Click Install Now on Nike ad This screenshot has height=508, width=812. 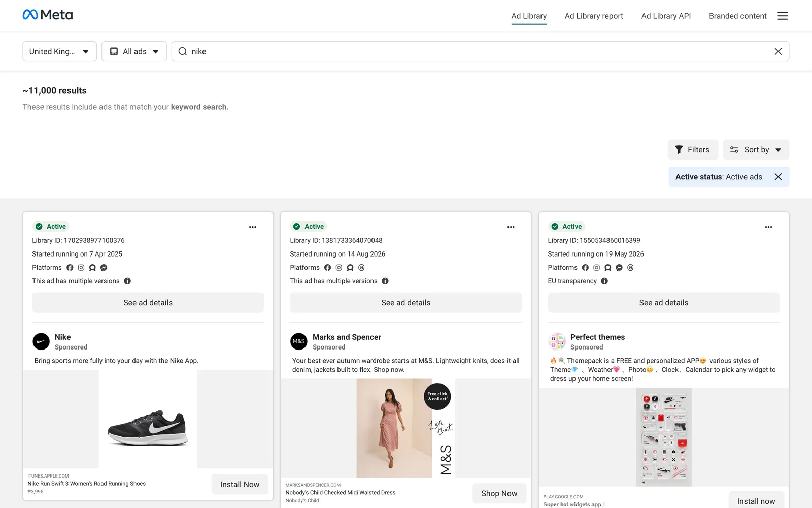coord(240,485)
